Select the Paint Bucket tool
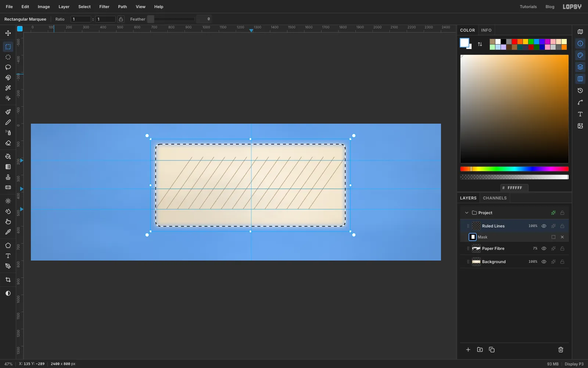Viewport: 588px width, 368px height. (8, 156)
